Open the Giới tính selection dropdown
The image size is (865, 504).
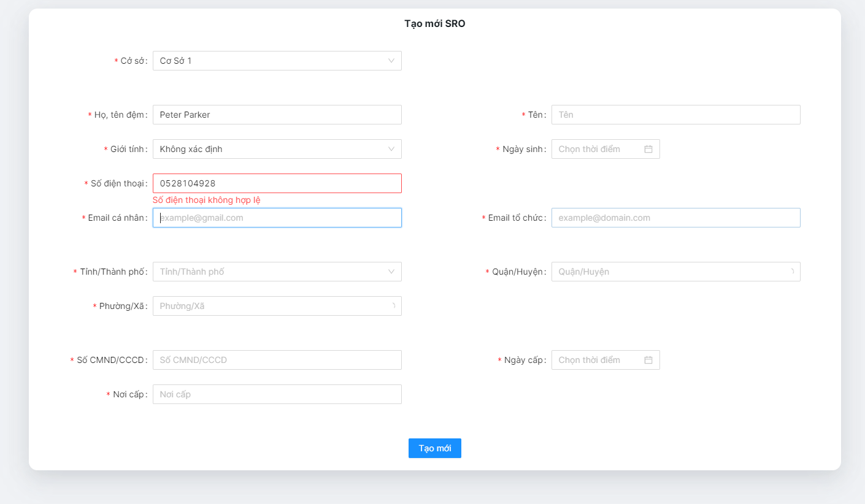pos(276,149)
